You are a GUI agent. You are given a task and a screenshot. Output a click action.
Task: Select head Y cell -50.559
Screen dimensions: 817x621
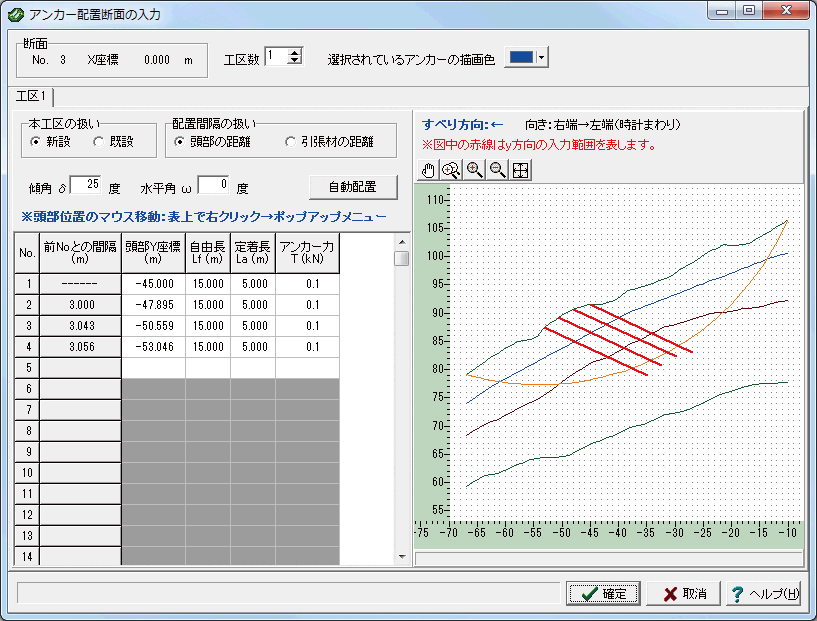pos(154,326)
